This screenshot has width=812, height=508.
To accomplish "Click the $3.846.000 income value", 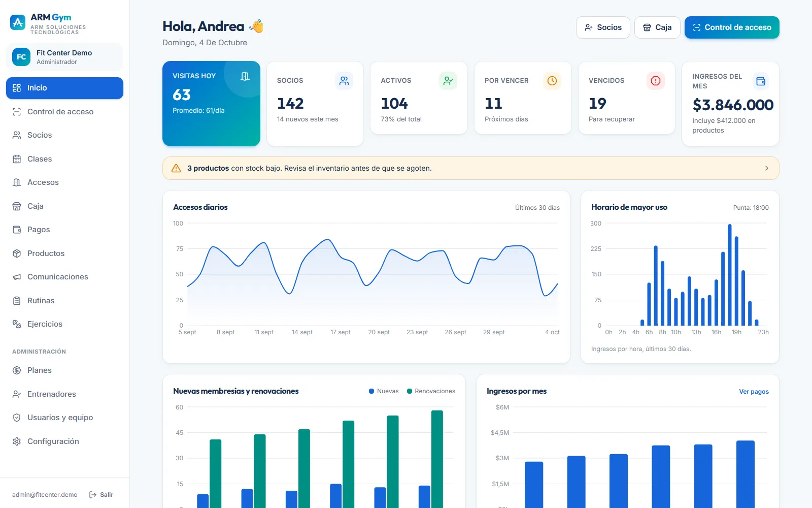I will pos(733,105).
